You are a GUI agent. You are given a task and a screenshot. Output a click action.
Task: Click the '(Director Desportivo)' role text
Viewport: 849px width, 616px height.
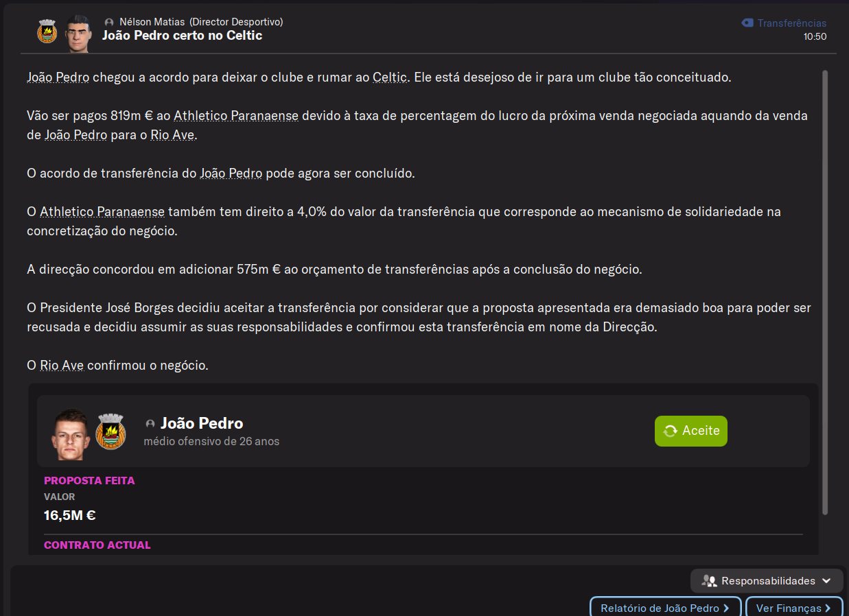(236, 22)
